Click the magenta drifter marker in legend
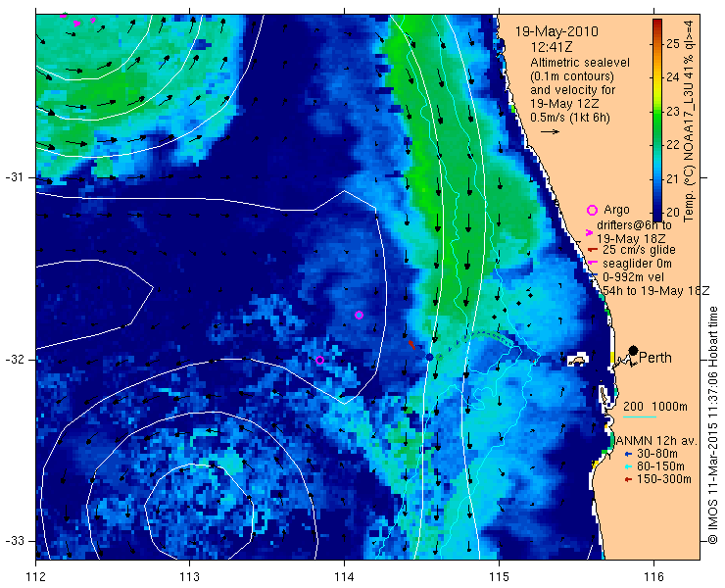The width and height of the screenshot is (725, 588). [589, 232]
